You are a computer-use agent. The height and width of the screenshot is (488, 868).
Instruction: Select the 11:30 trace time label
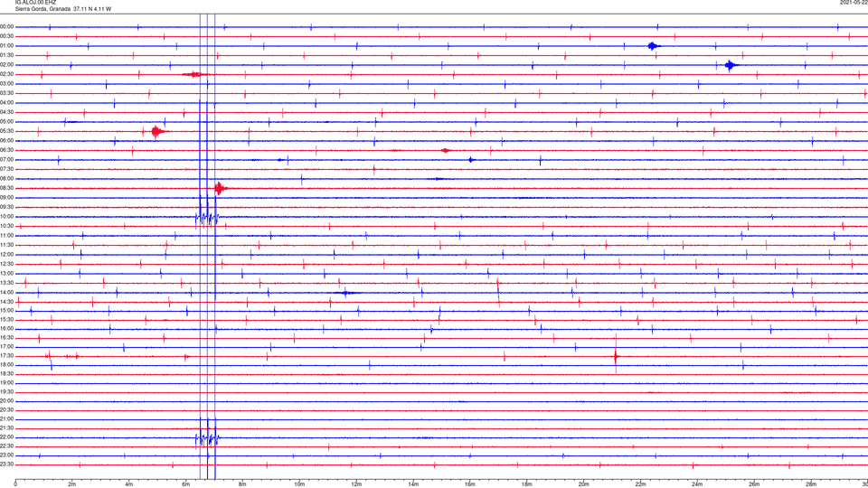pyautogui.click(x=7, y=245)
